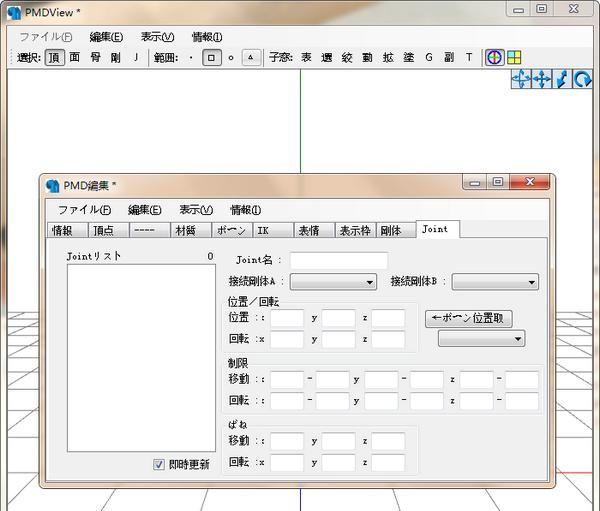Image resolution: width=600 pixels, height=511 pixels.
Task: Choose the square box range selector
Action: pos(211,57)
